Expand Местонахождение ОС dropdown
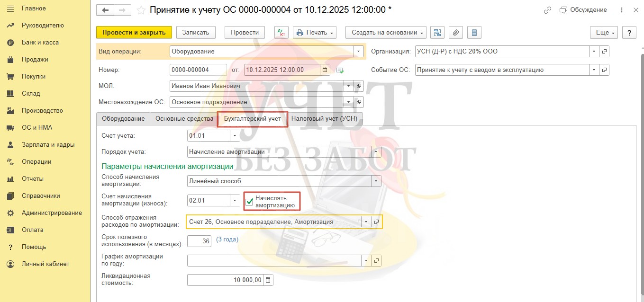644x302 pixels. [x=349, y=102]
